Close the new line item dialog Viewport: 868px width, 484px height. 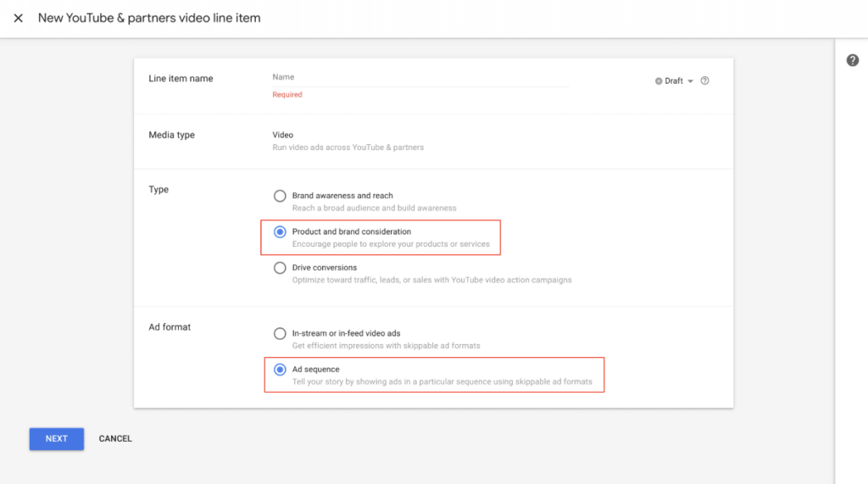(x=18, y=18)
